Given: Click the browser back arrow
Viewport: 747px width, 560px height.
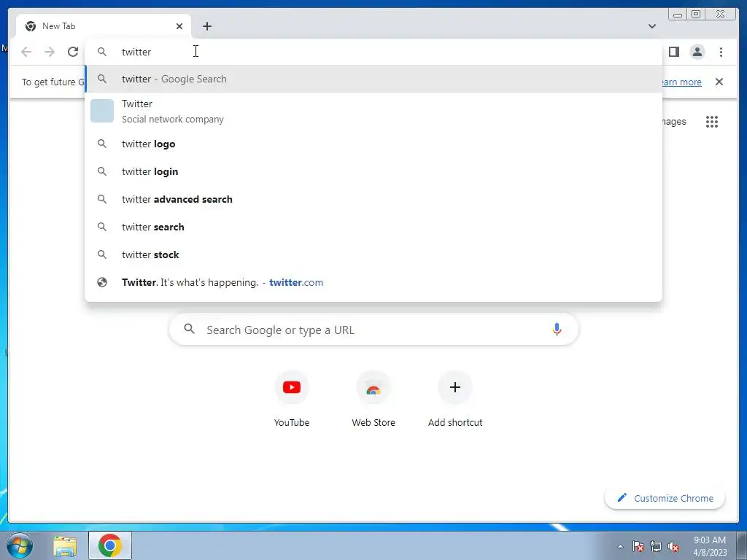Looking at the screenshot, I should pos(26,52).
